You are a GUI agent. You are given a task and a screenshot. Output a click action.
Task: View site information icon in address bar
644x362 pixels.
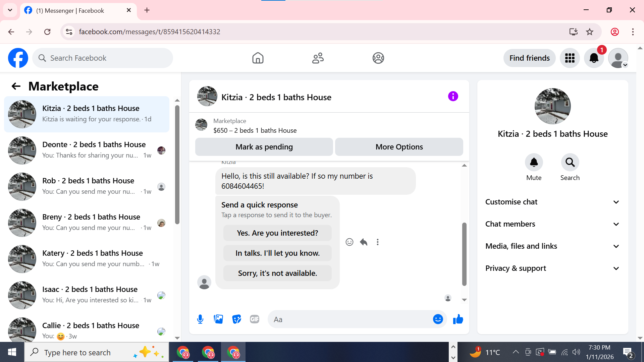coord(69,32)
